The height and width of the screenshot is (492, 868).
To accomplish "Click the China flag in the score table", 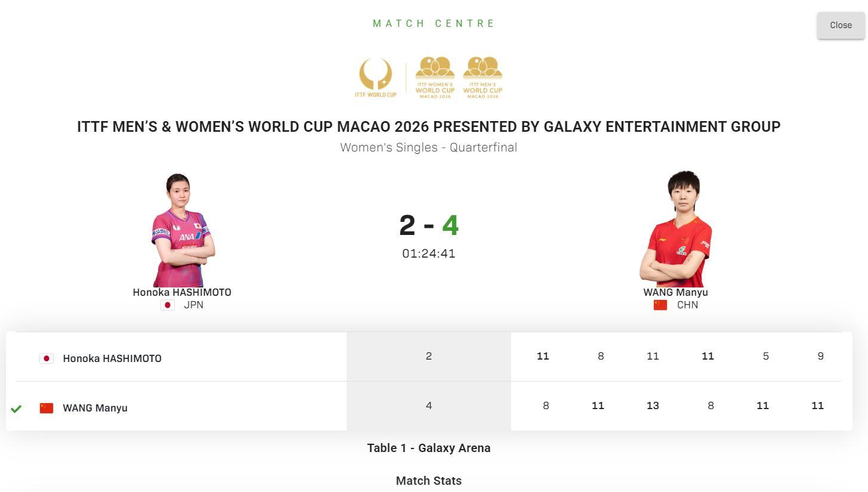I will point(47,408).
